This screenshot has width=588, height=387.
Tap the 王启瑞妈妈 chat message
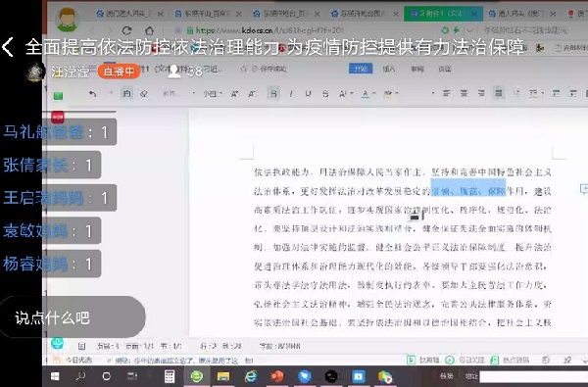pyautogui.click(x=59, y=198)
